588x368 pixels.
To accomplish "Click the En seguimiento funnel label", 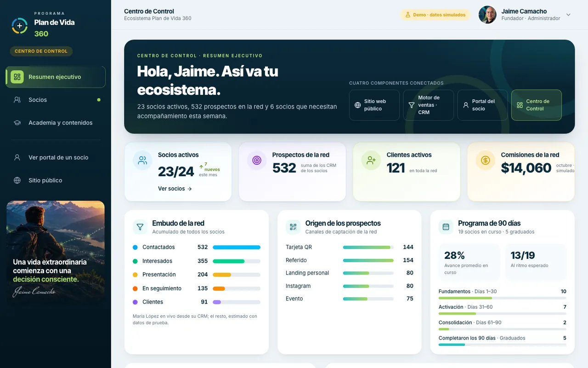I will (162, 288).
